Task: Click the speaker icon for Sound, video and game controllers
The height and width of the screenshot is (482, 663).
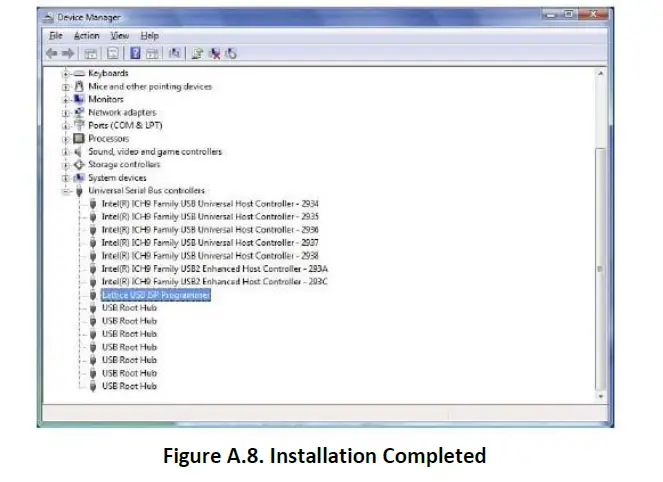Action: tap(78, 151)
